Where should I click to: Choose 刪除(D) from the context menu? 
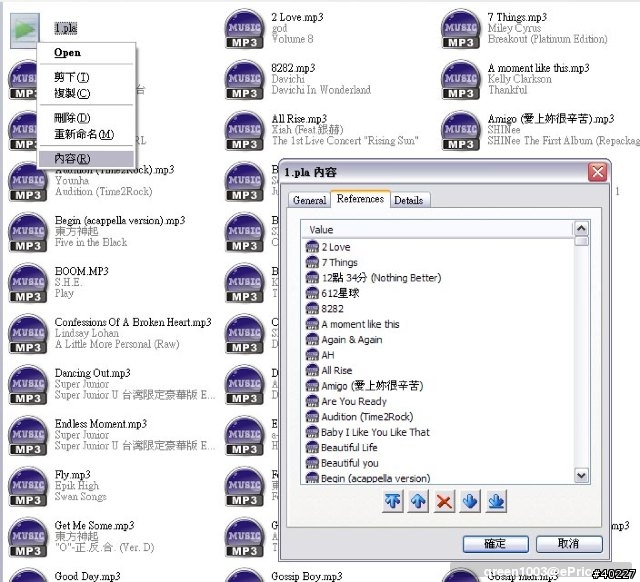[86, 118]
